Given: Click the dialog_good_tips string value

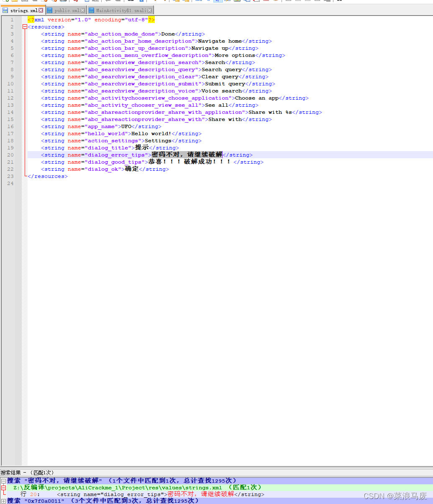Looking at the screenshot, I should pos(190,162).
